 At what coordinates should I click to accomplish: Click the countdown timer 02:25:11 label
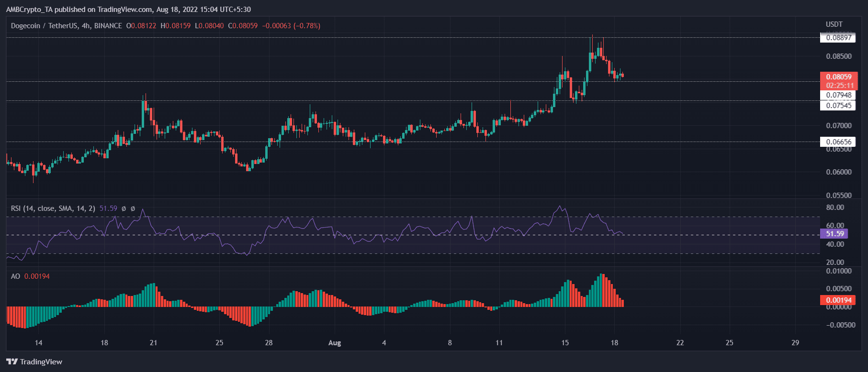[x=839, y=86]
